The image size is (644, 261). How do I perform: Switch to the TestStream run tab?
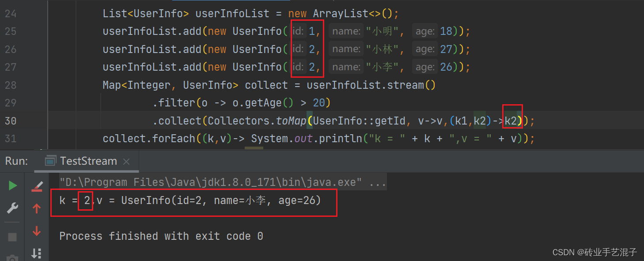pyautogui.click(x=88, y=161)
